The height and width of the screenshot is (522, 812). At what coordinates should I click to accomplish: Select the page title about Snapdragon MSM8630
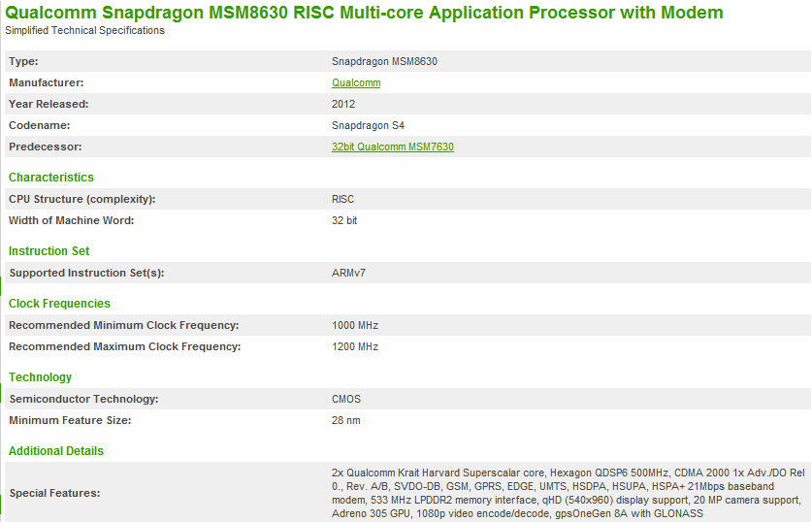pyautogui.click(x=364, y=12)
